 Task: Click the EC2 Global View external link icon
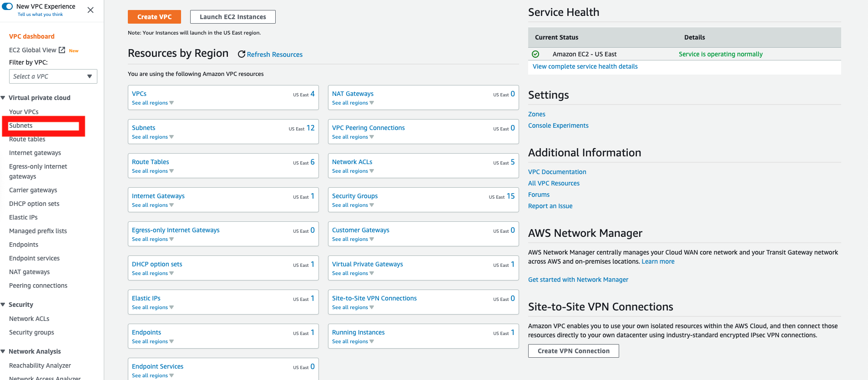pyautogui.click(x=62, y=50)
